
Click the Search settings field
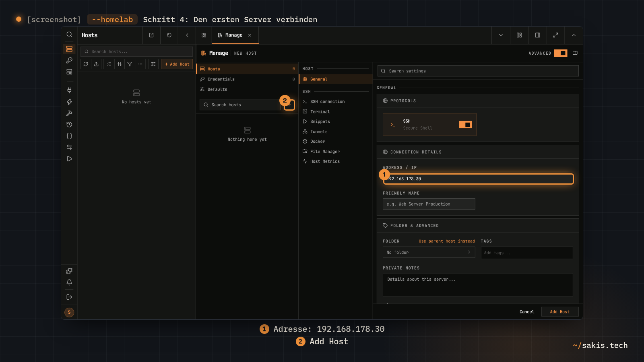tap(478, 71)
